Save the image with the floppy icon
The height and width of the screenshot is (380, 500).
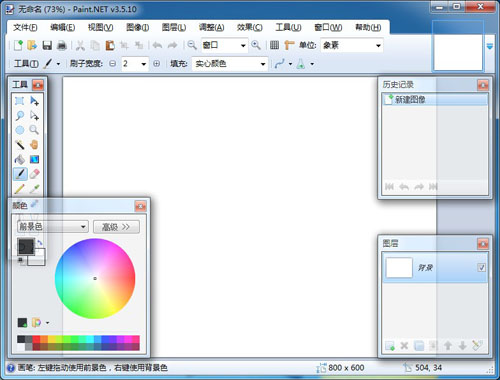47,45
